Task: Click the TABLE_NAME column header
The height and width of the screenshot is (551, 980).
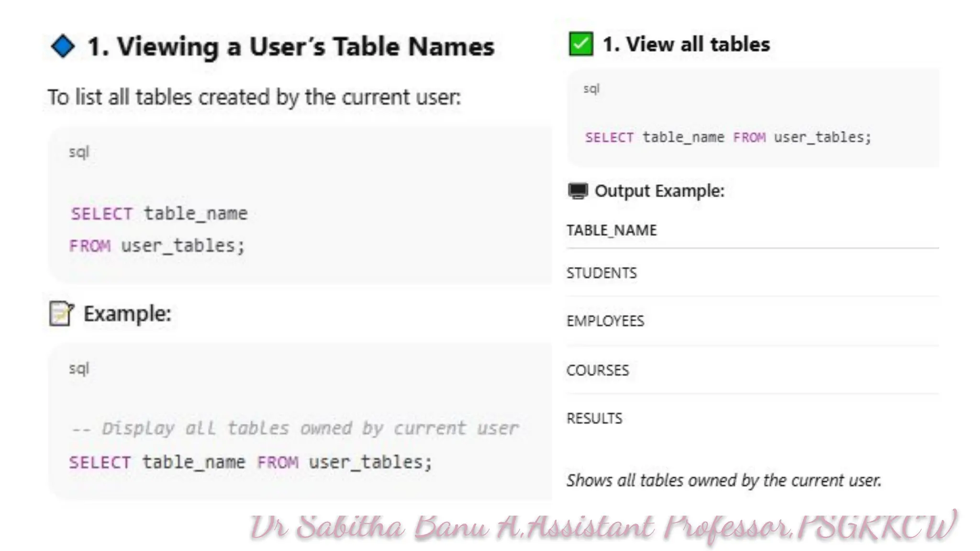Action: tap(612, 231)
